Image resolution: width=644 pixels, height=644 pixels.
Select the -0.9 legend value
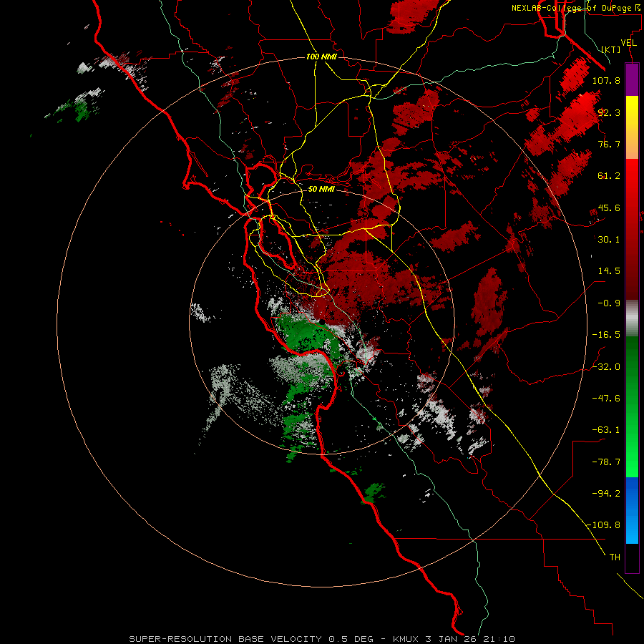coord(609,303)
